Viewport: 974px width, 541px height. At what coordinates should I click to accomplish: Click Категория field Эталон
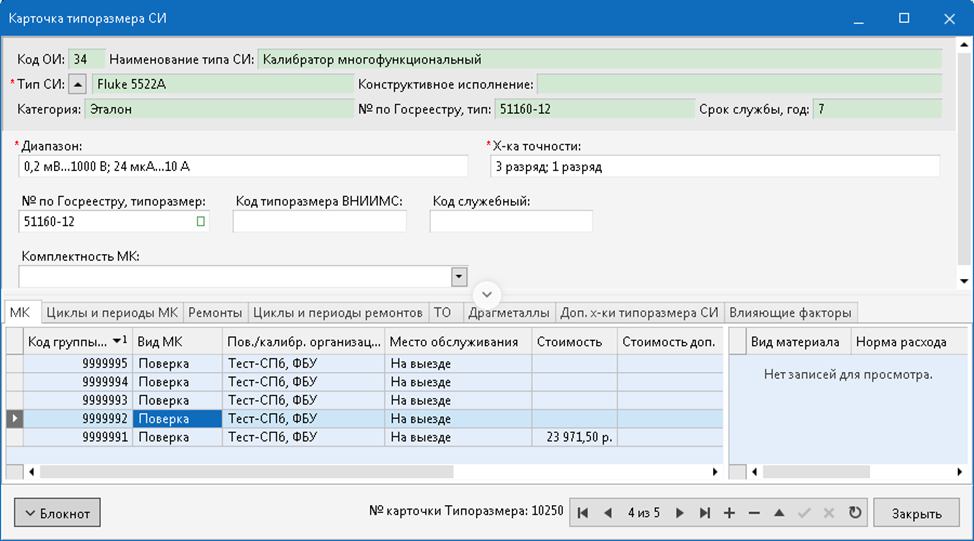(219, 109)
